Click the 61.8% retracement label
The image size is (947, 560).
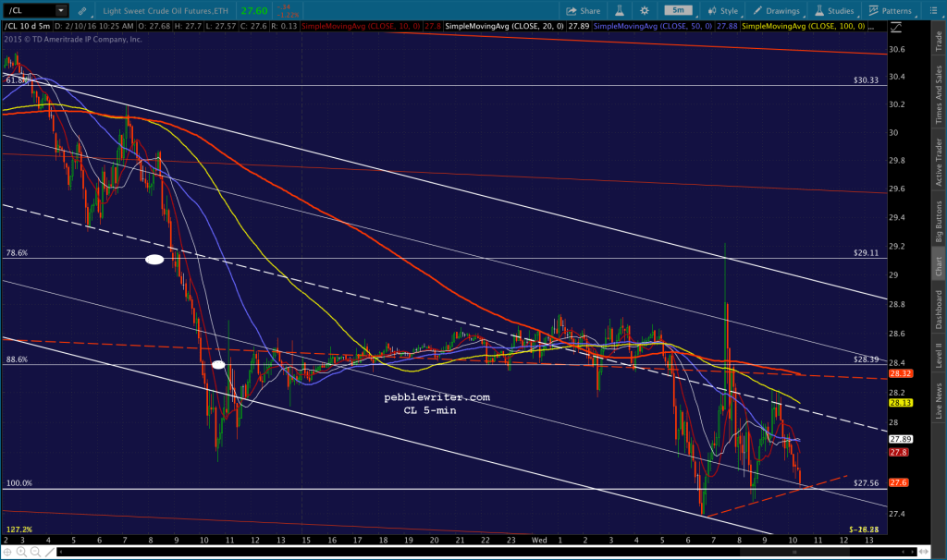[x=17, y=80]
